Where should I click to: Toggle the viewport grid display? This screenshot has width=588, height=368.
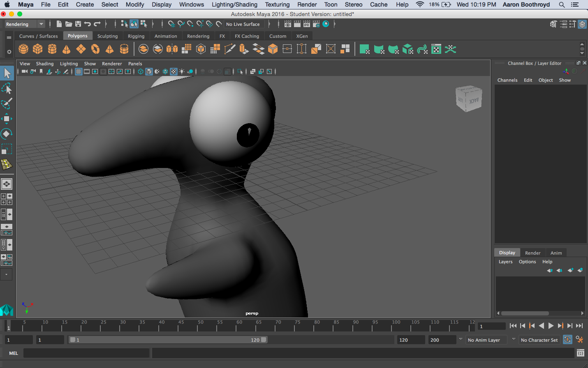[x=78, y=71]
